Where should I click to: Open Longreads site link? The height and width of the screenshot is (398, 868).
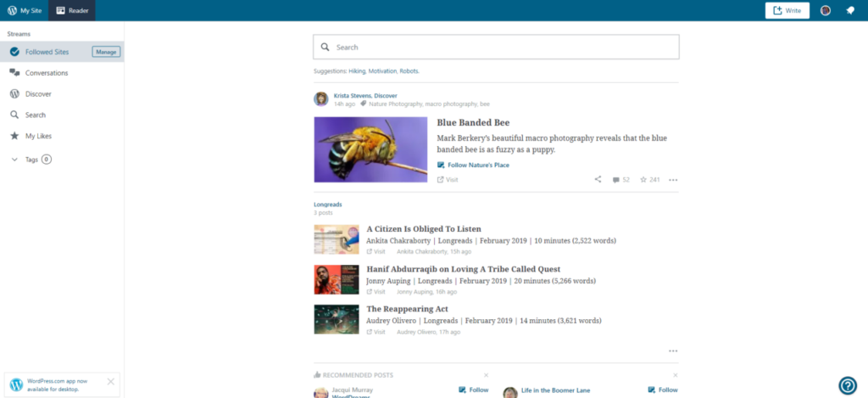[x=328, y=205]
